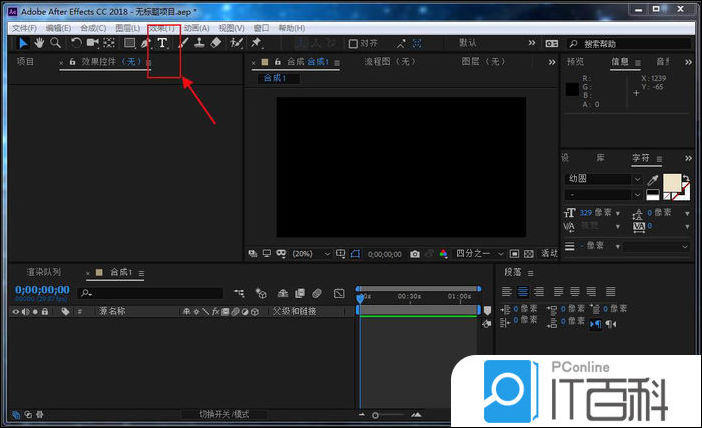The image size is (702, 428).
Task: Select the Zoom magnifier tool
Action: (x=55, y=43)
